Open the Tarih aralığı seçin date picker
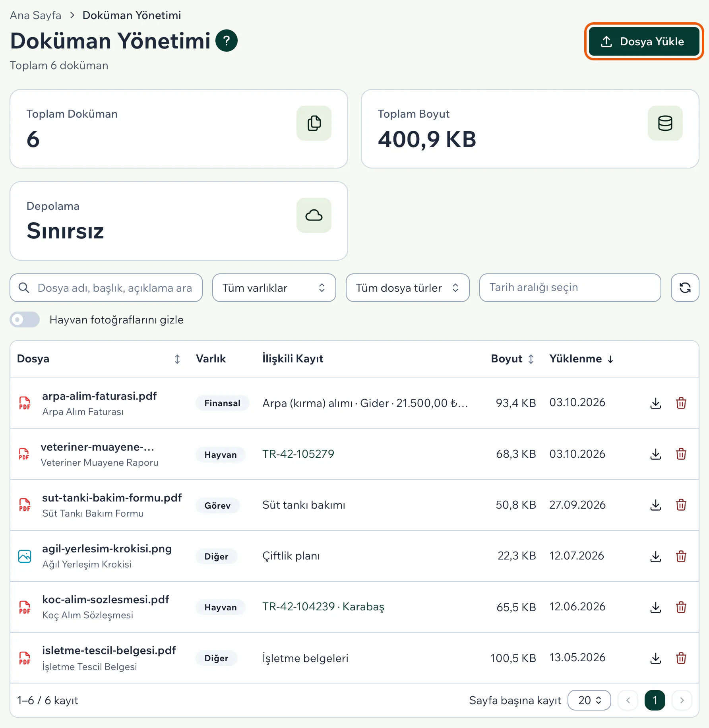 coord(570,288)
